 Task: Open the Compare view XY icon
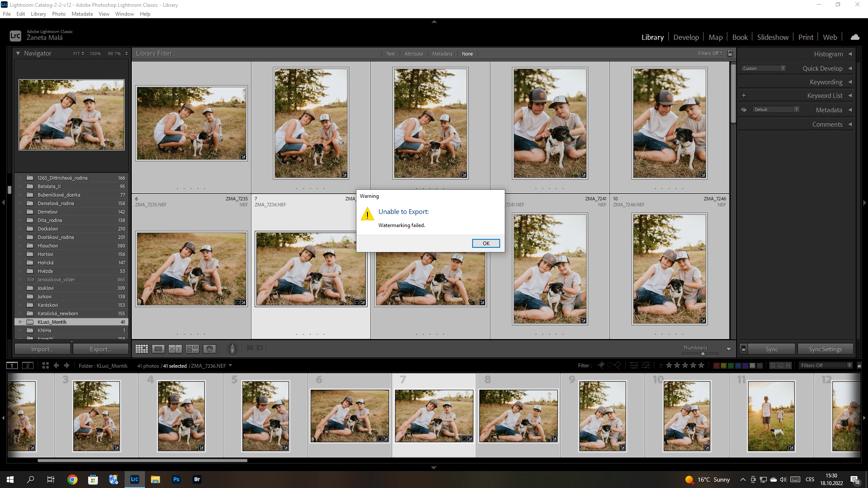tap(175, 349)
